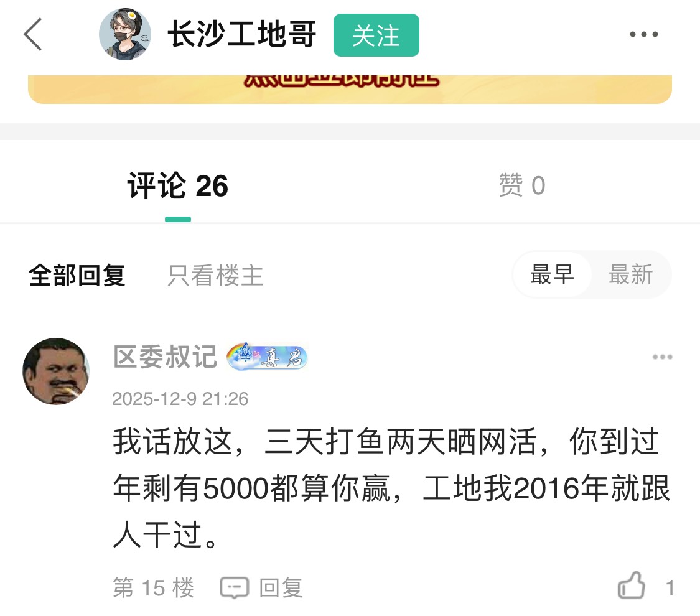Open 长沙工地哥 profile avatar
700x616 pixels.
[x=125, y=34]
